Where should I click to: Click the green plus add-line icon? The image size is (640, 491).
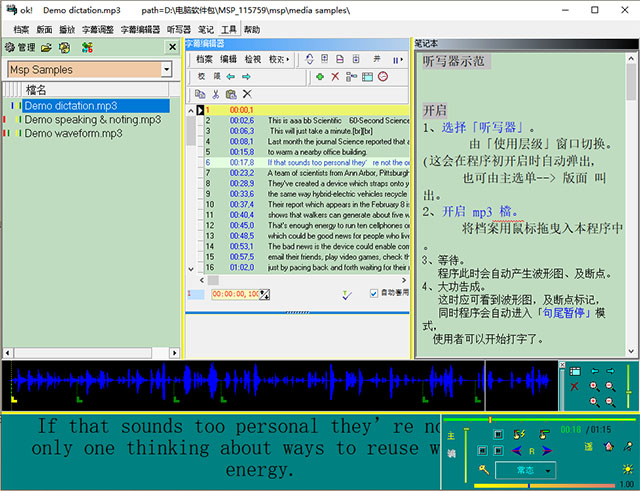(x=319, y=76)
